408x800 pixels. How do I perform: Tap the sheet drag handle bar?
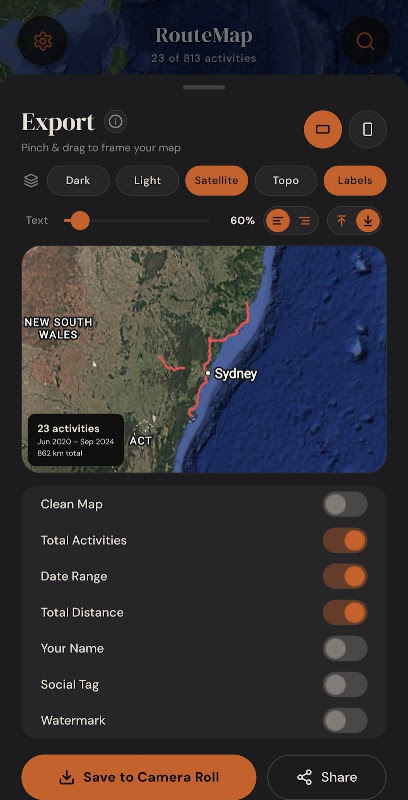pos(204,87)
